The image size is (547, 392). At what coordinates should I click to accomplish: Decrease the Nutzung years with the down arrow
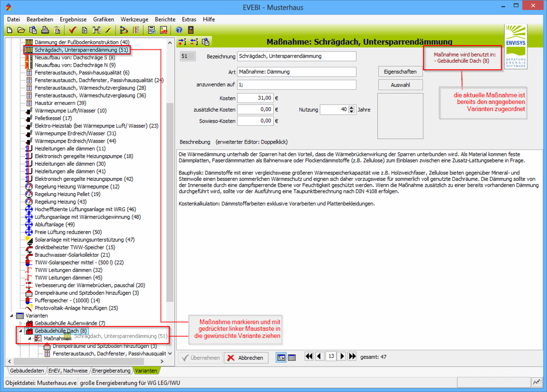(x=352, y=112)
